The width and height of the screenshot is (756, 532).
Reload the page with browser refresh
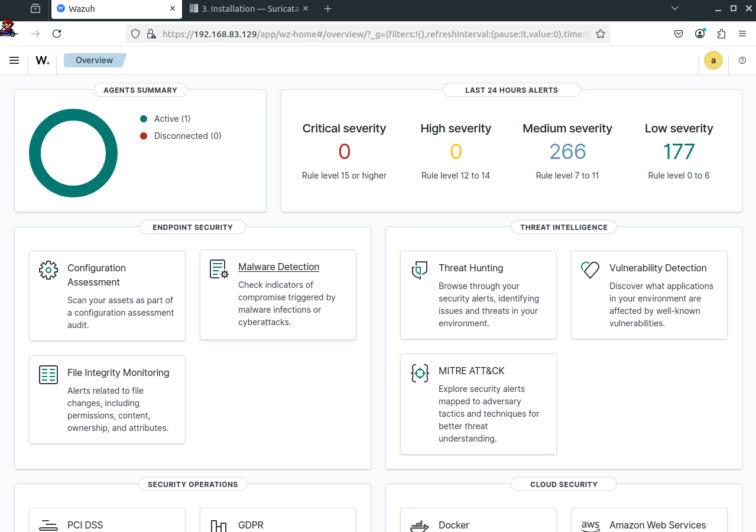pos(57,34)
